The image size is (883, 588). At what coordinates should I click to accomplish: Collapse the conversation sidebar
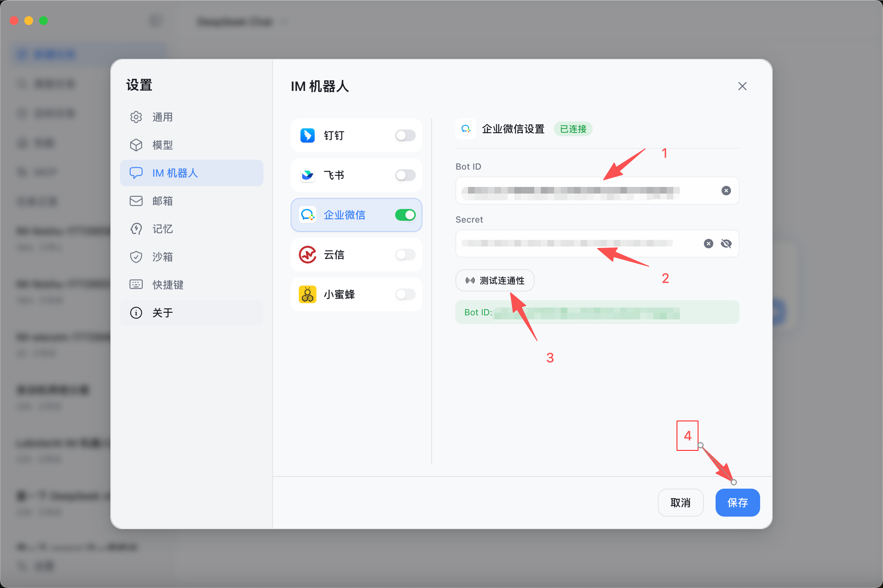pyautogui.click(x=156, y=21)
